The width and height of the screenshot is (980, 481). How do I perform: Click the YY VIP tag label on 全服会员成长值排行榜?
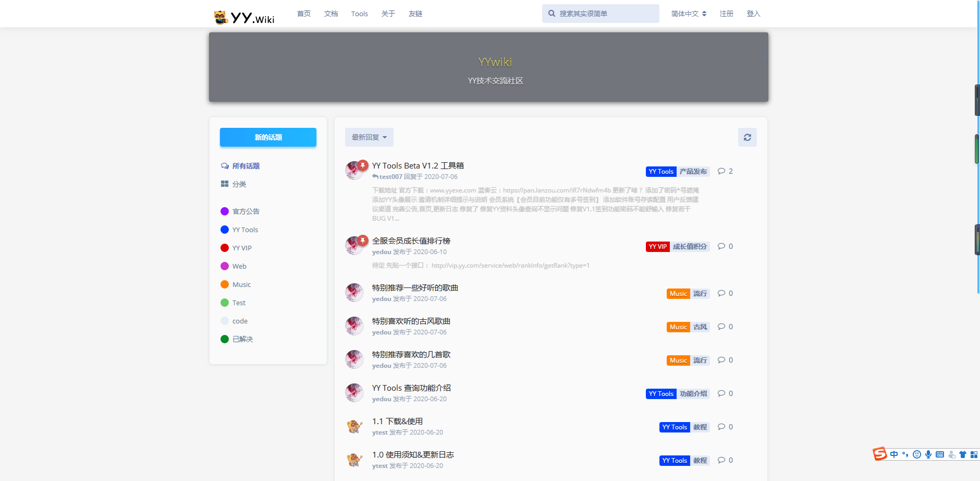[x=657, y=247]
